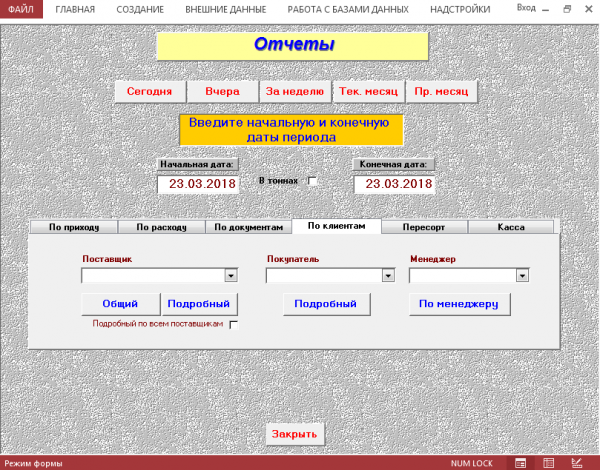Expand the Менеджер dropdown arrow
The image size is (600, 470).
[522, 275]
